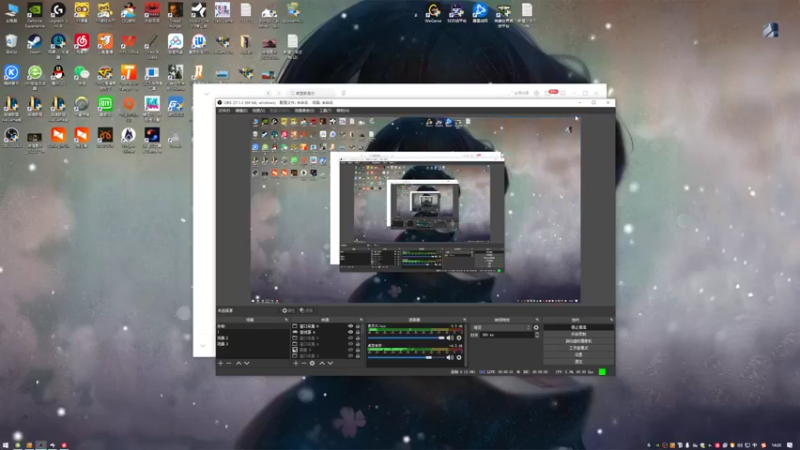This screenshot has width=800, height=450.
Task: Open transition properties gear beside Fade dropdown
Action: (536, 328)
